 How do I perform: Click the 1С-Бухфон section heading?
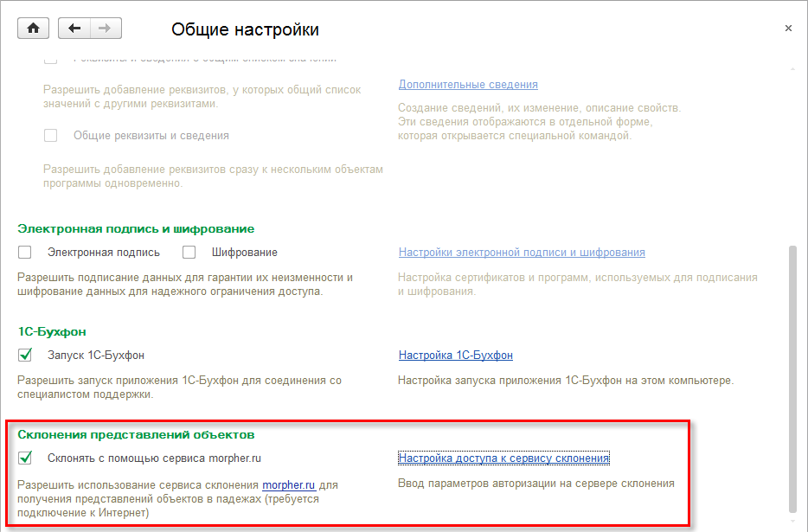tap(52, 331)
